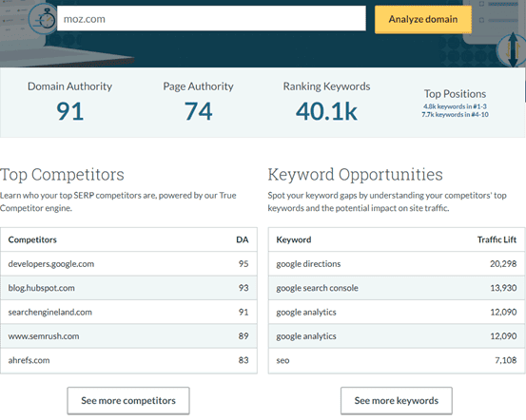Click the Competitors column header

pos(32,239)
